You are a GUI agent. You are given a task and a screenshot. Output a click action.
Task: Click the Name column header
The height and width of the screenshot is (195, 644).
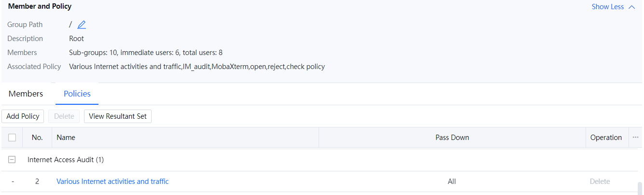tap(66, 138)
